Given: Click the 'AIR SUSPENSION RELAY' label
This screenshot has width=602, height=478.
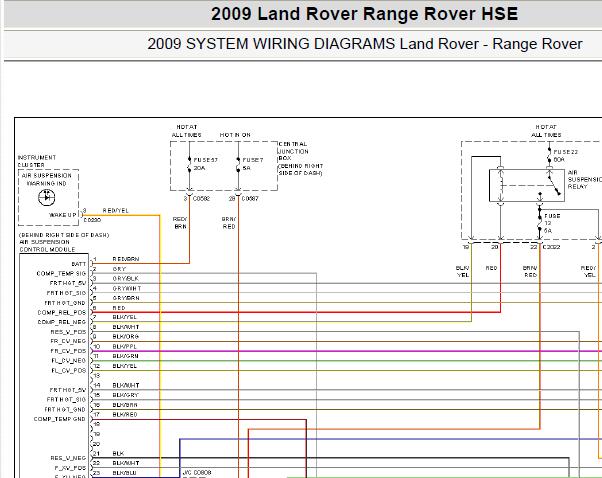Looking at the screenshot, I should coord(584,179).
